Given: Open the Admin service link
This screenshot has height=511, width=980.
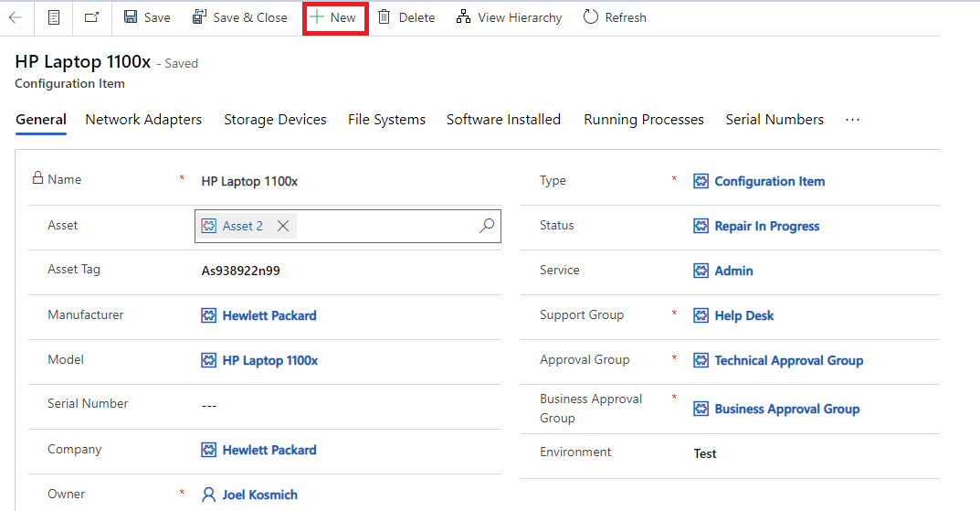Looking at the screenshot, I should (x=733, y=271).
